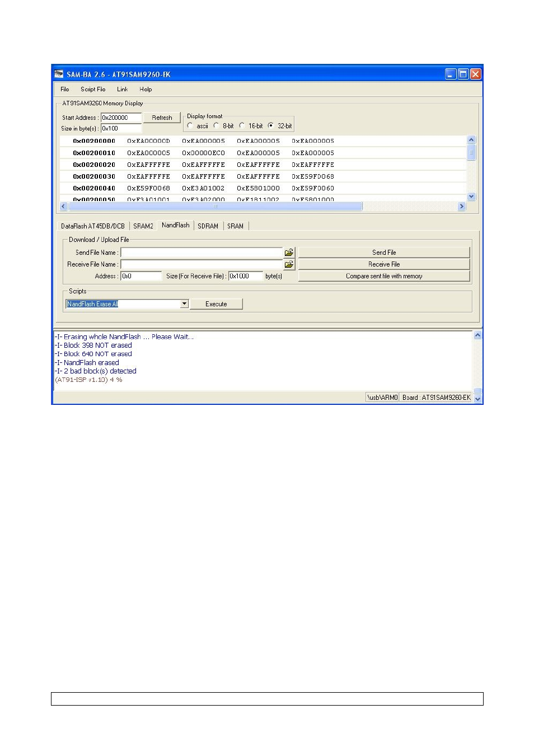Click the (AT91-ISP v1.10) prompt line
The image size is (534, 756).
pyautogui.click(x=88, y=380)
